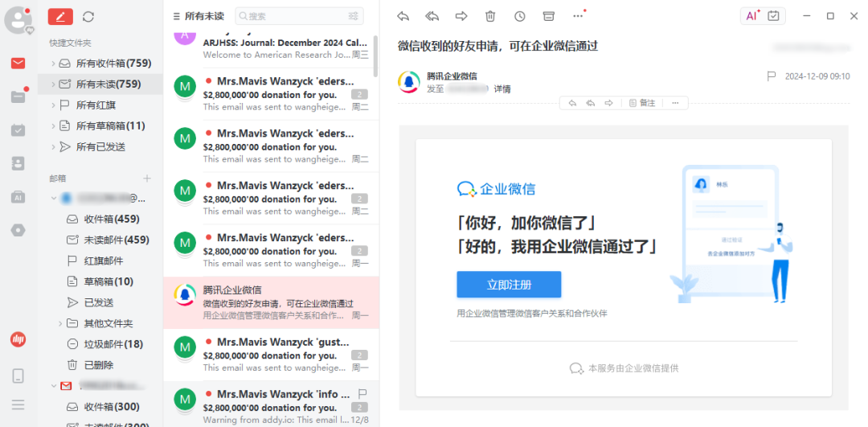Open the 未读邮件(459) folder

click(100, 240)
